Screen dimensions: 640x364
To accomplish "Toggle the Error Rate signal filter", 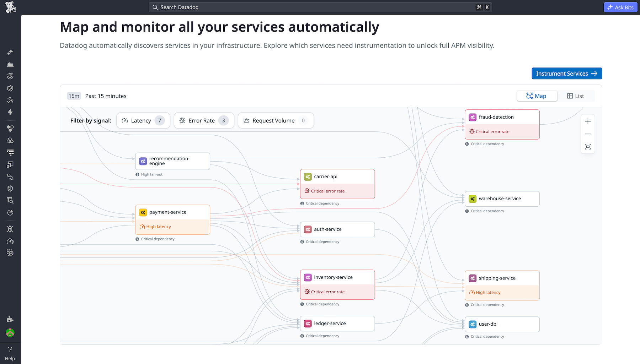I will (204, 120).
